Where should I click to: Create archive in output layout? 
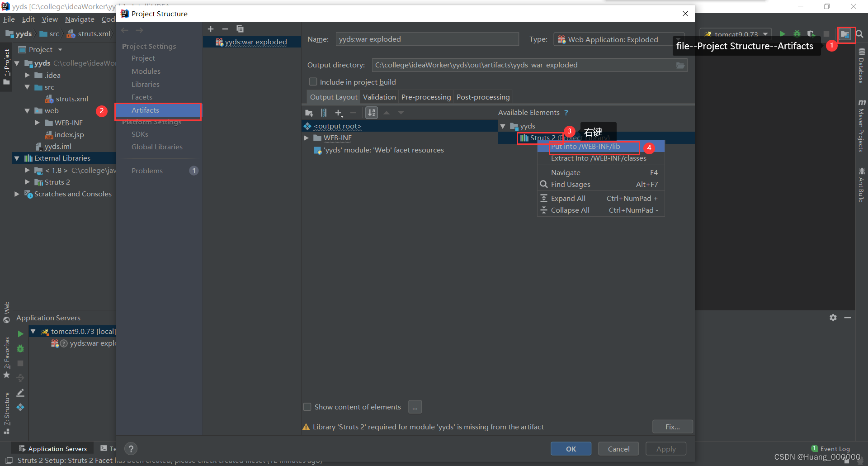(x=324, y=113)
